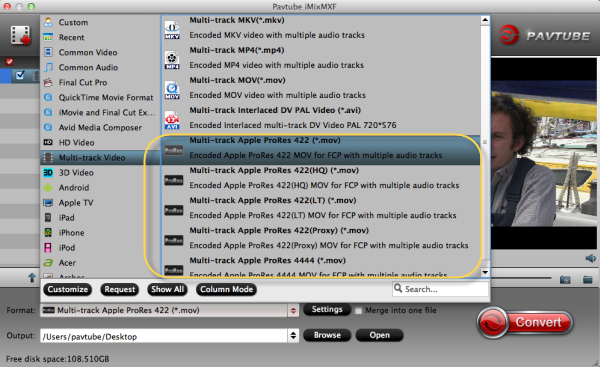Click the preview volume speaker icon
The image size is (600, 367).
click(590, 258)
